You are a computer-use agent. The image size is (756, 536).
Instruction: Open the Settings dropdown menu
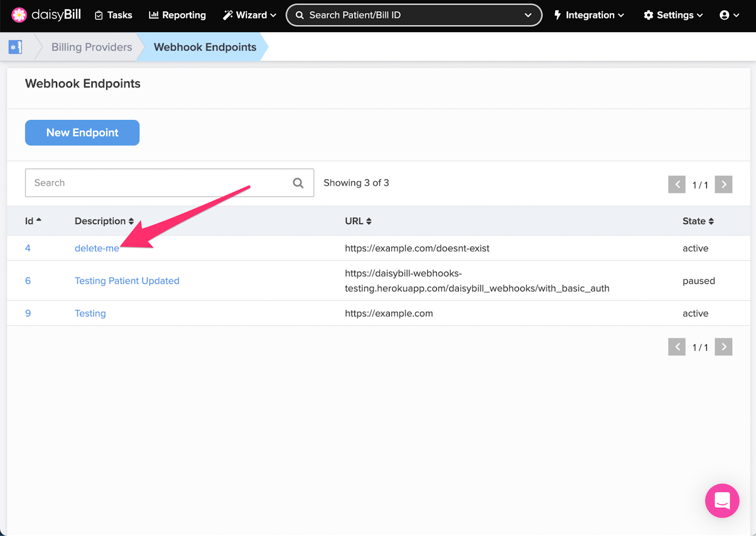pos(673,15)
